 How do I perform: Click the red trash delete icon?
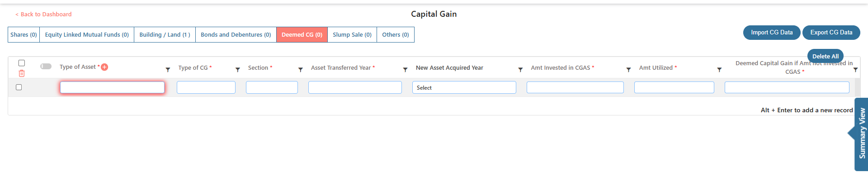coord(22,73)
